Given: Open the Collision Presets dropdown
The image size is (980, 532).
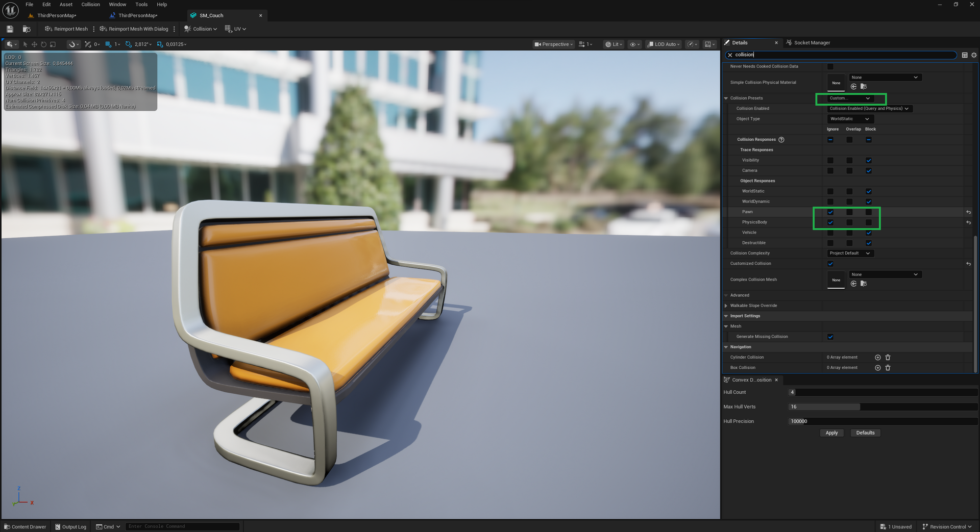Looking at the screenshot, I should pos(850,98).
